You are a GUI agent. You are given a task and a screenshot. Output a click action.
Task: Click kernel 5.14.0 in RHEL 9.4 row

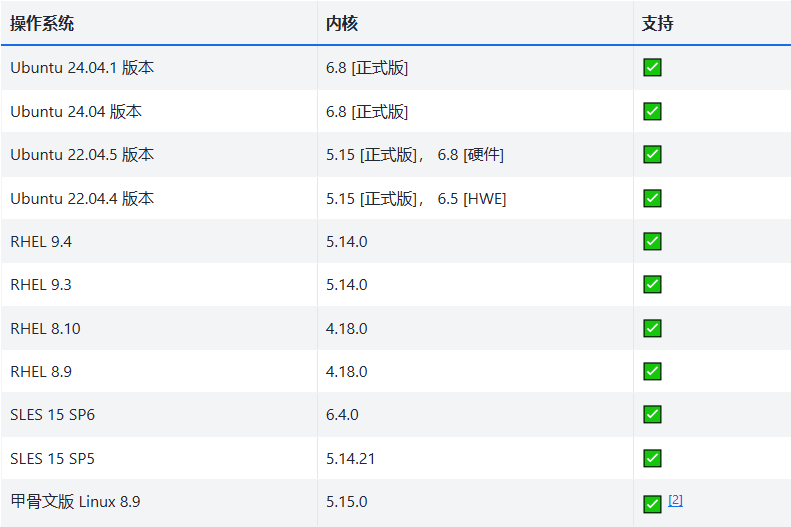point(347,242)
